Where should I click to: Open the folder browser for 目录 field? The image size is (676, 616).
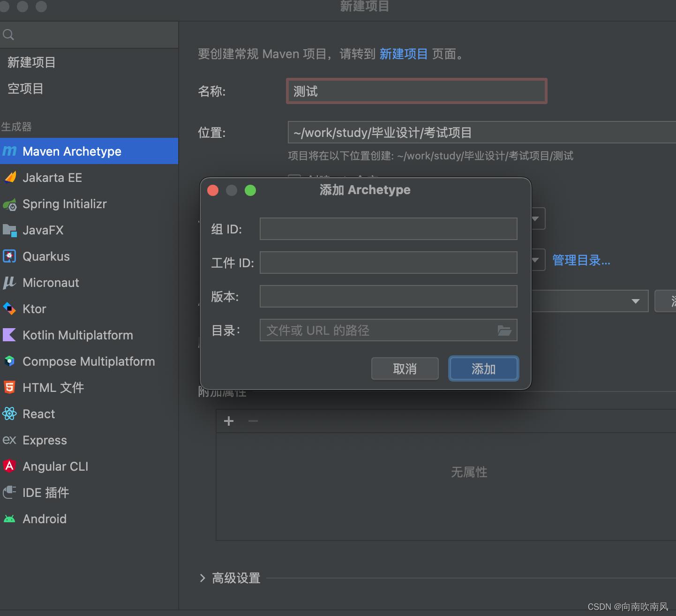point(504,331)
